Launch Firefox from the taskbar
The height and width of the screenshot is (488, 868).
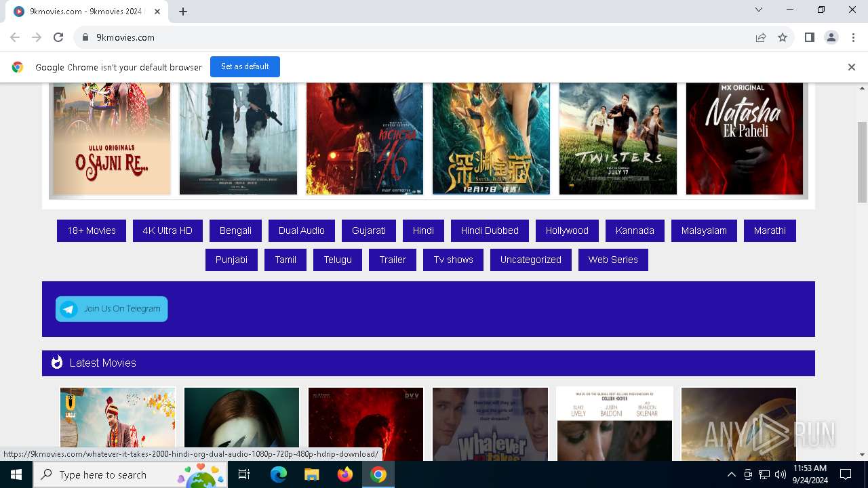click(345, 474)
